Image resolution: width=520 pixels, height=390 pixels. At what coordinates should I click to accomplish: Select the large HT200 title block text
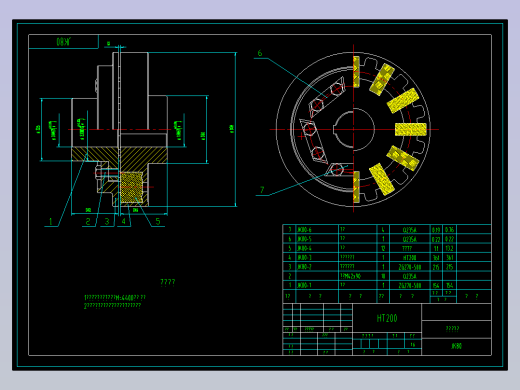(x=387, y=318)
